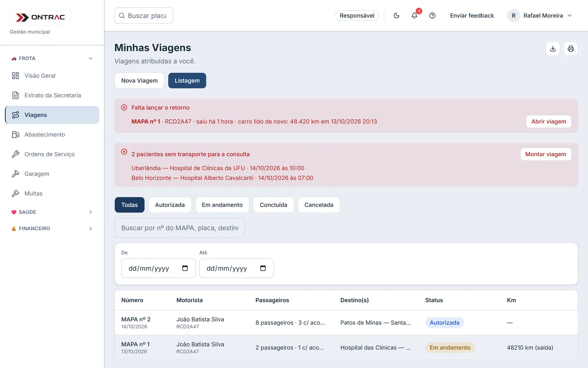Open calendar picker in De date field

(x=185, y=268)
